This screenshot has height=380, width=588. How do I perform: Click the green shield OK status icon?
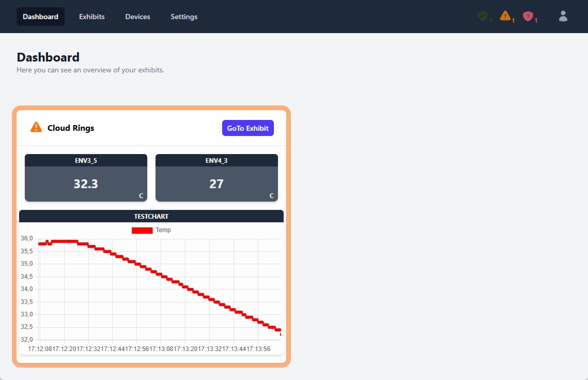(483, 16)
